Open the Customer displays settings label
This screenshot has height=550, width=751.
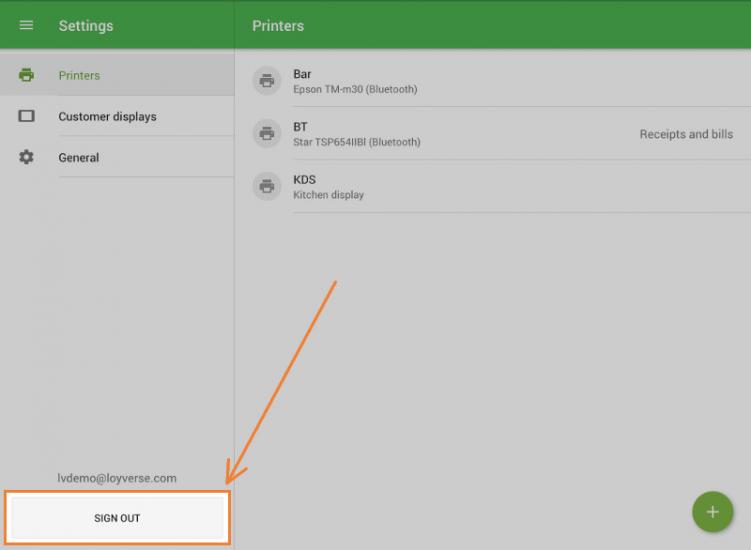tap(107, 117)
